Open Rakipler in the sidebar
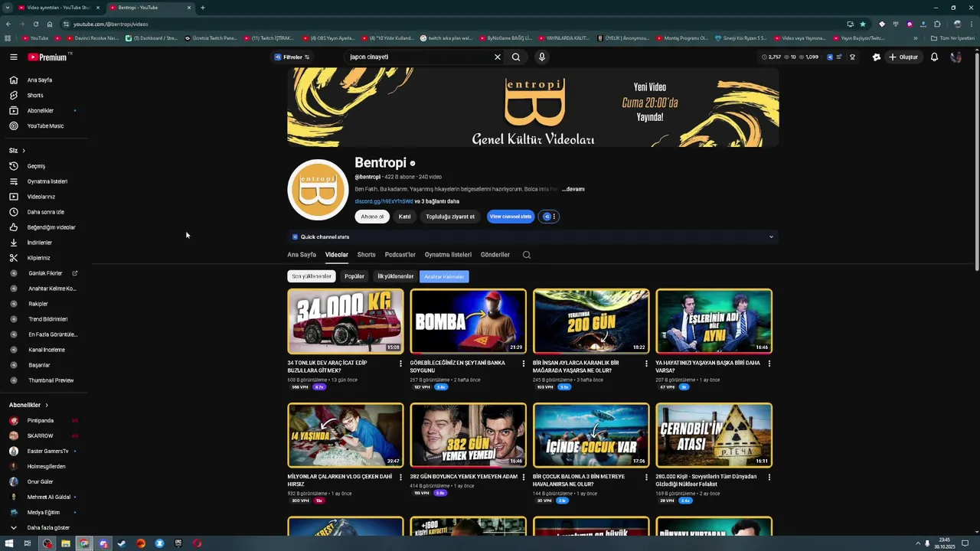Image resolution: width=980 pixels, height=551 pixels. pyautogui.click(x=38, y=304)
